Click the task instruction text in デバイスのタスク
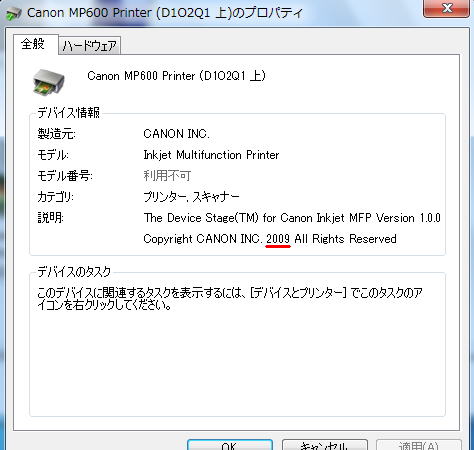Viewport: 474px width, 450px height. click(x=230, y=299)
